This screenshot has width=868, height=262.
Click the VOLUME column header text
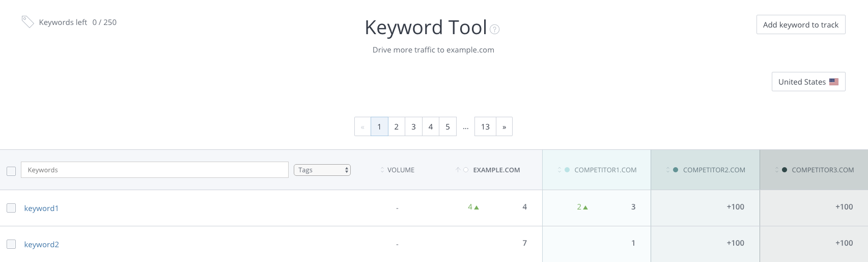[x=401, y=170]
